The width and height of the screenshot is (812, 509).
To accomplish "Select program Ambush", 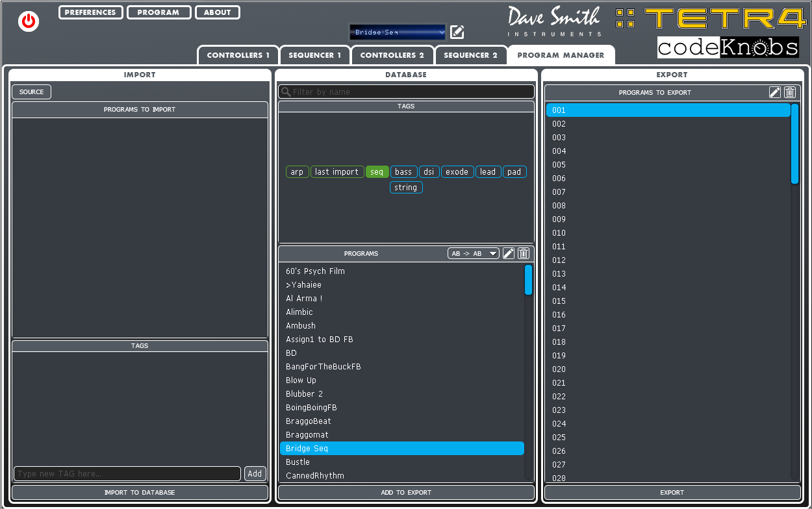I will pos(402,326).
